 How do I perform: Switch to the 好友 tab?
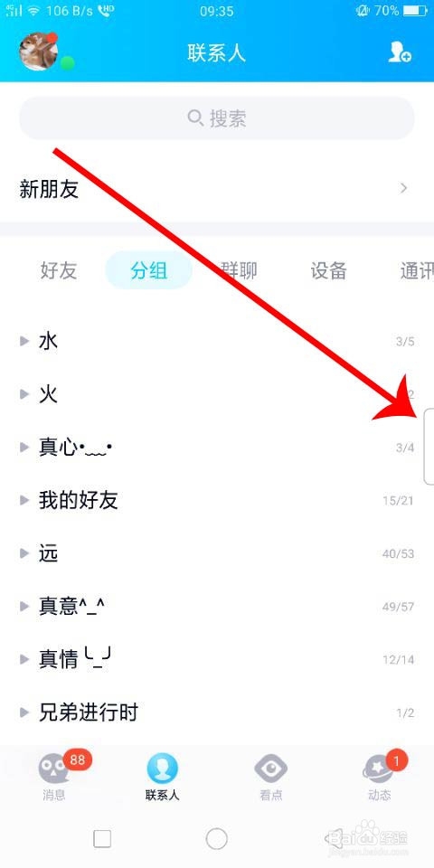59,270
